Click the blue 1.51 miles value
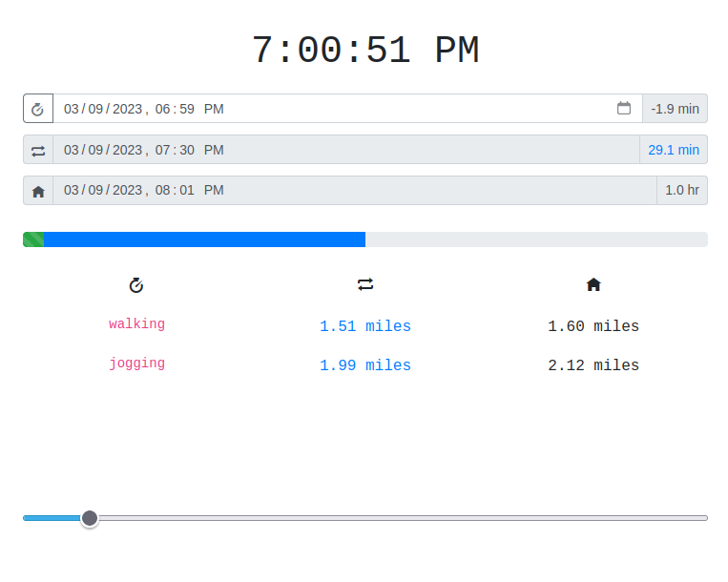Image resolution: width=728 pixels, height=582 pixels. [365, 326]
